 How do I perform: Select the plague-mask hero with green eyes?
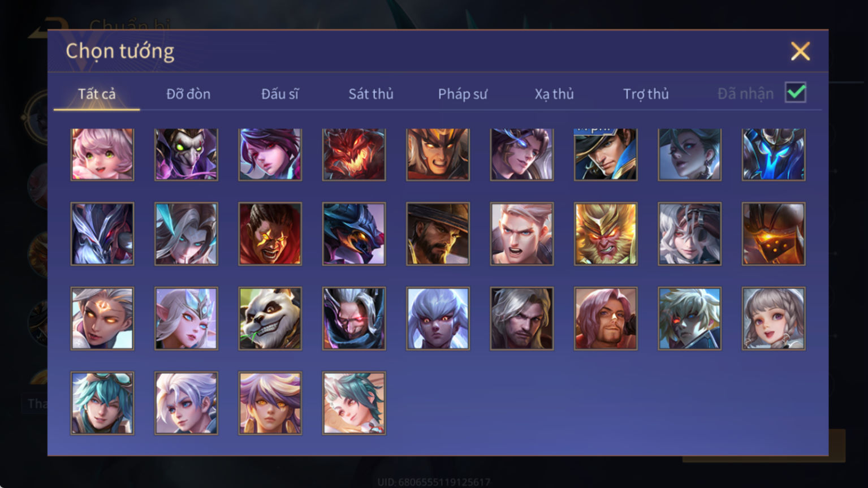coord(186,154)
